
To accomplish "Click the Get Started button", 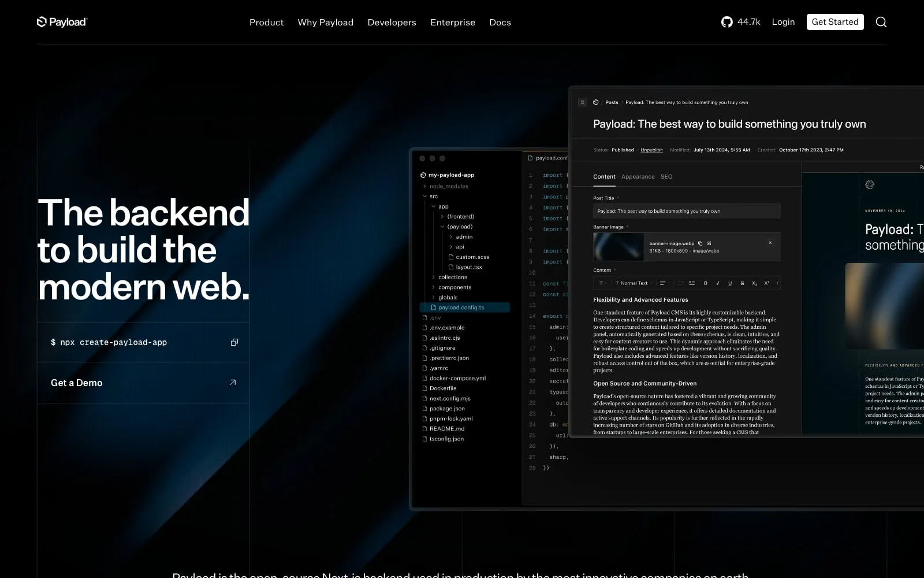I will 835,22.
